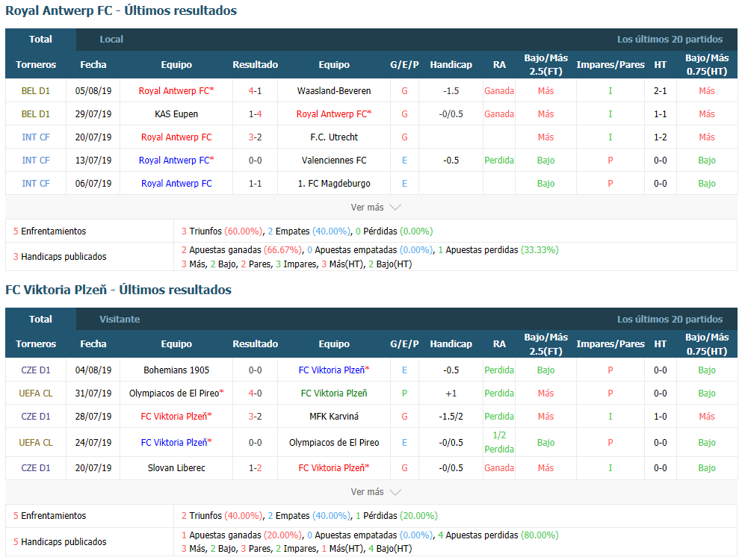
Task: Click the 1-4 result at KAS Eupen
Action: (x=255, y=114)
